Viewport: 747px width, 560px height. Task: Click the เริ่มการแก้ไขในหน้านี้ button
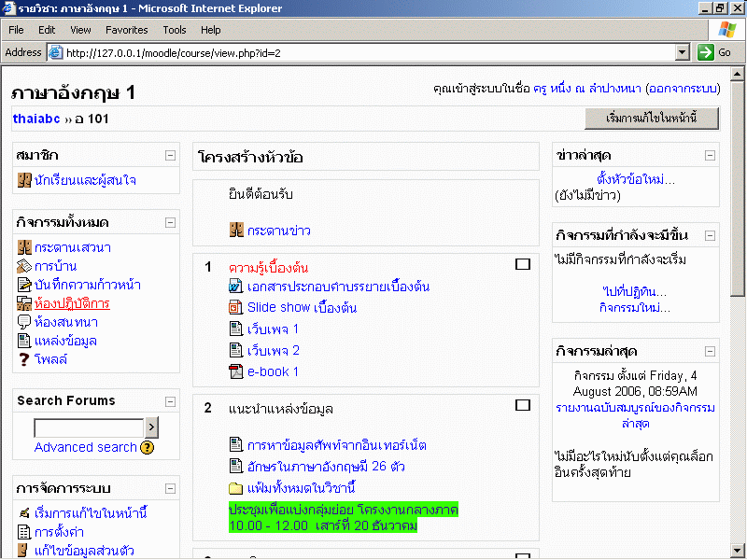[652, 119]
